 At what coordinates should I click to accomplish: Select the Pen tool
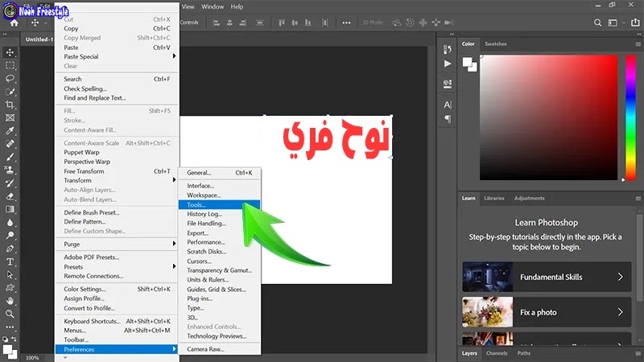pyautogui.click(x=10, y=249)
